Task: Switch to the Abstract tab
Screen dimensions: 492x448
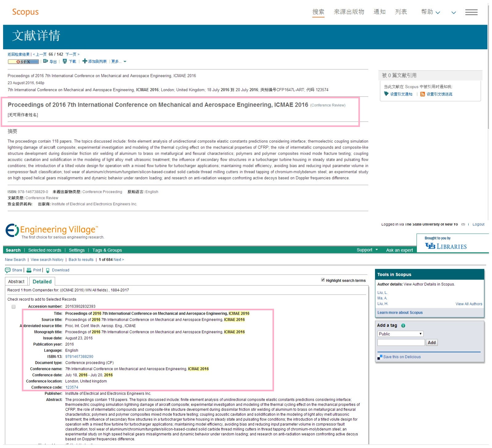Action: 16,281
